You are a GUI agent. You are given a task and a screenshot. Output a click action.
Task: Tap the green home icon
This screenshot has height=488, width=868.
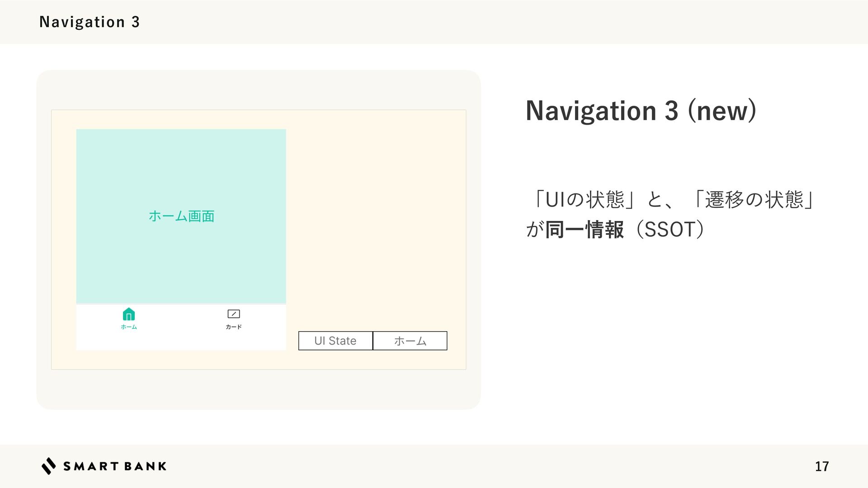click(x=129, y=314)
